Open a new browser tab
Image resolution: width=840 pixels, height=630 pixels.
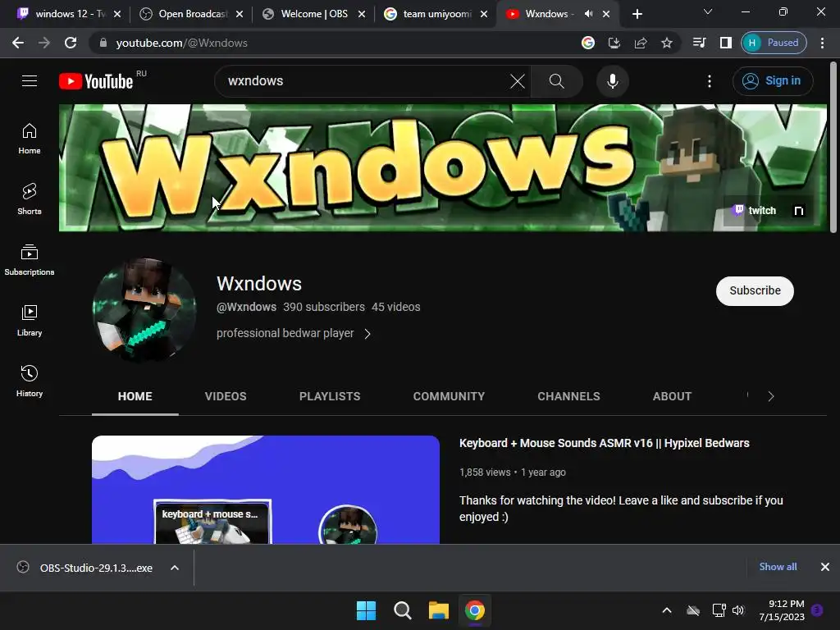pos(637,14)
